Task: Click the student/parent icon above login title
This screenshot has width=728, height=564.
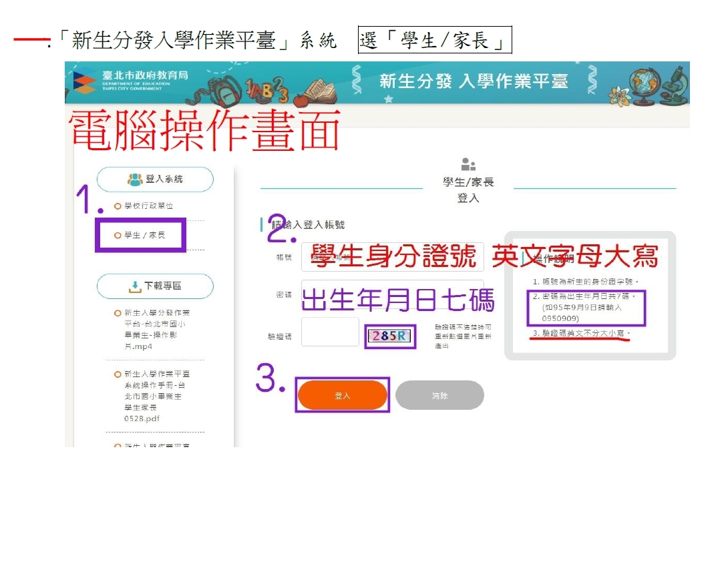Action: [468, 164]
